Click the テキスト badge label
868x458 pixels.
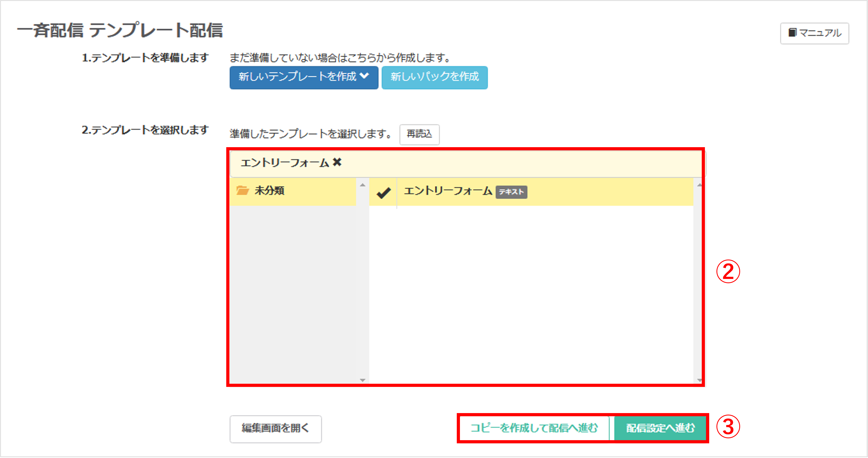511,192
